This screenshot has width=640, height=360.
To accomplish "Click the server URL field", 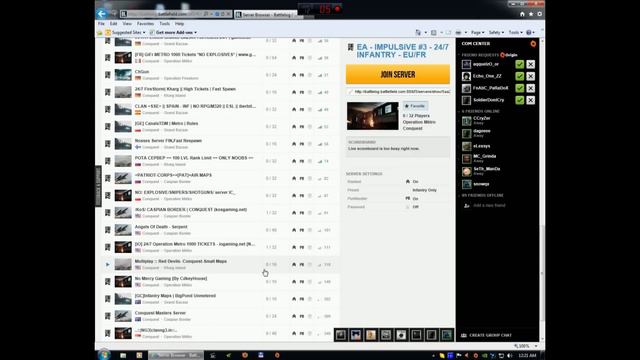I will point(399,92).
